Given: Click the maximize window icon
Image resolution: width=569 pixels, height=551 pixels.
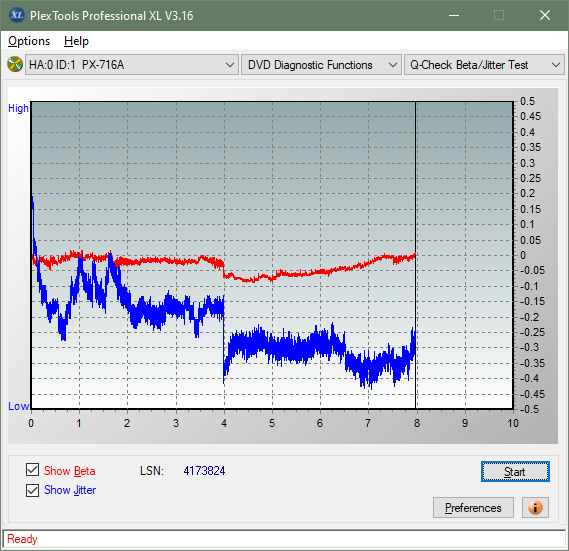Looking at the screenshot, I should coord(499,15).
